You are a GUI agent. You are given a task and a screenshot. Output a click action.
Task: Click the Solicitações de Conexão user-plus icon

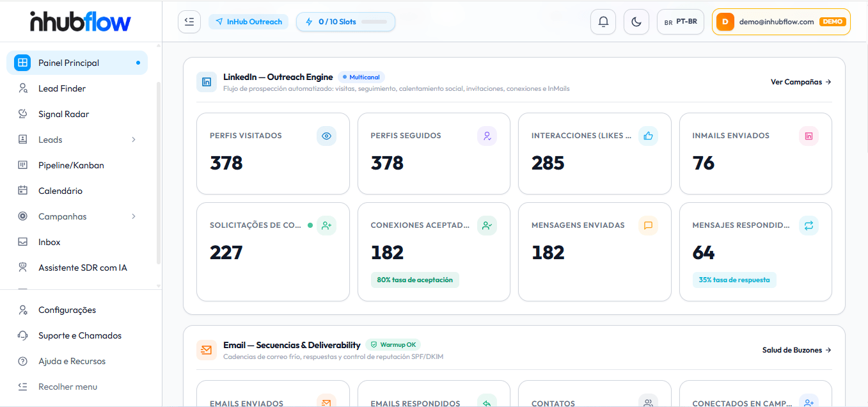coord(326,225)
